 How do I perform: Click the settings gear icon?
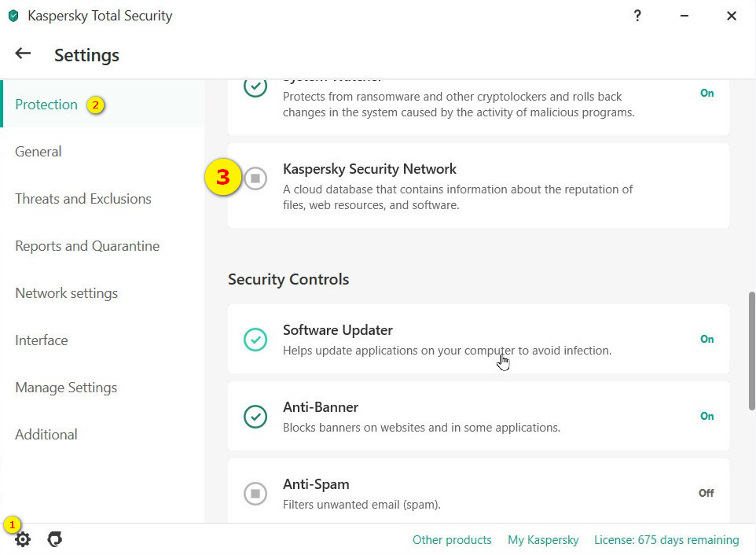tap(23, 539)
